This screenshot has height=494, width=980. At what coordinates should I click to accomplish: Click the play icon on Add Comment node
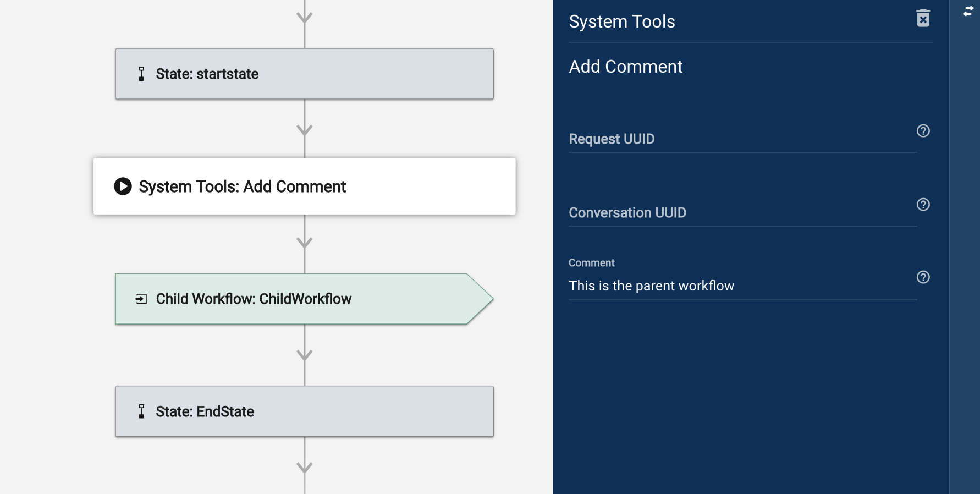click(x=123, y=186)
